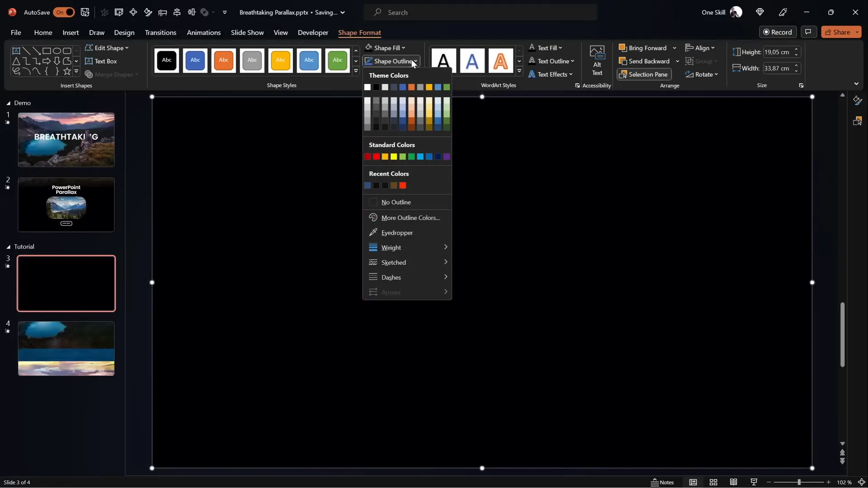This screenshot has width=868, height=488.
Task: Open the Format pane from the right edge
Action: tap(858, 100)
